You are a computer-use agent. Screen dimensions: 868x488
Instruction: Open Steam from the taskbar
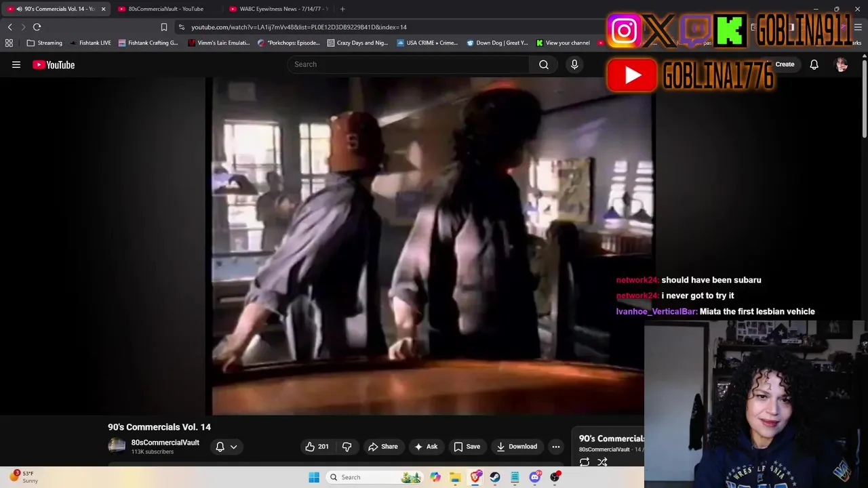495,477
